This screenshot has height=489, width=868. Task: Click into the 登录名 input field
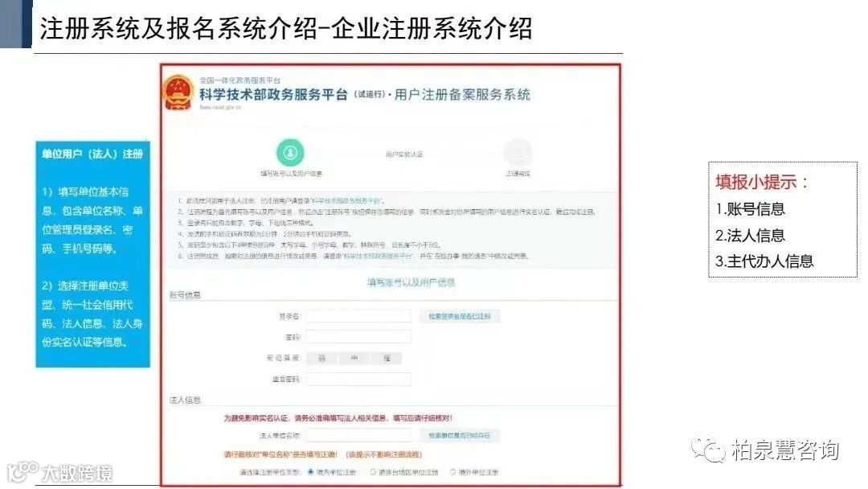358,316
